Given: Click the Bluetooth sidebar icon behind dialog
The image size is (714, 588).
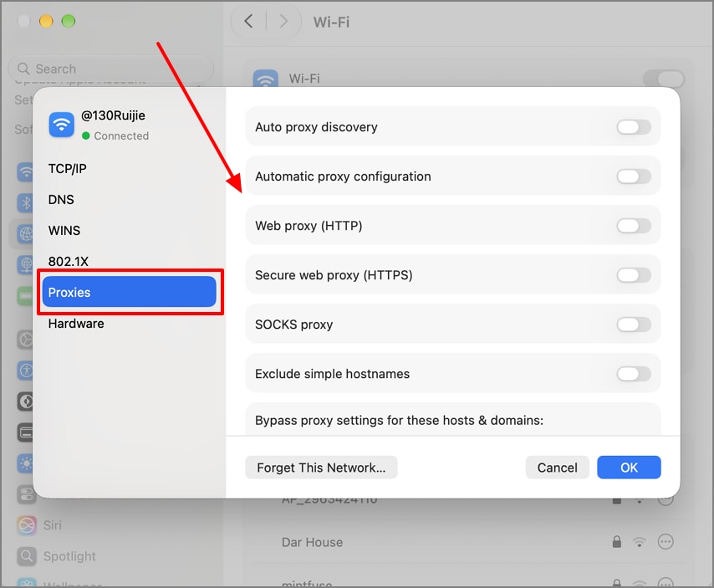Looking at the screenshot, I should [25, 202].
